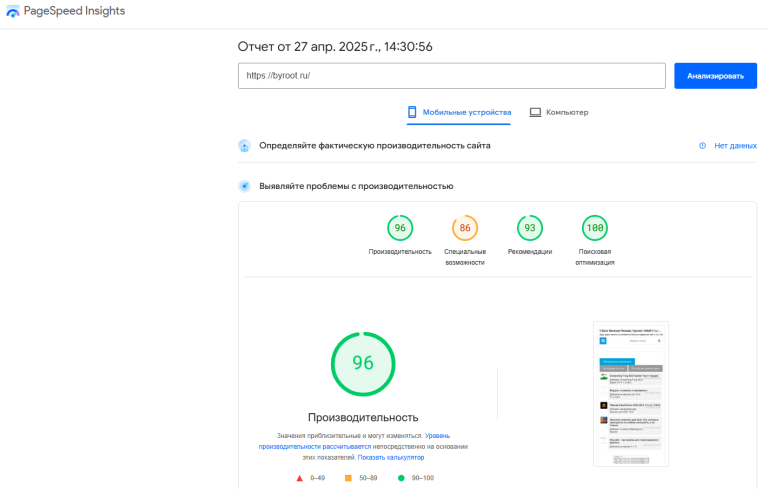Viewport: 768px width, 489px height.
Task: Switch to the Компьютер tab
Action: click(x=559, y=112)
